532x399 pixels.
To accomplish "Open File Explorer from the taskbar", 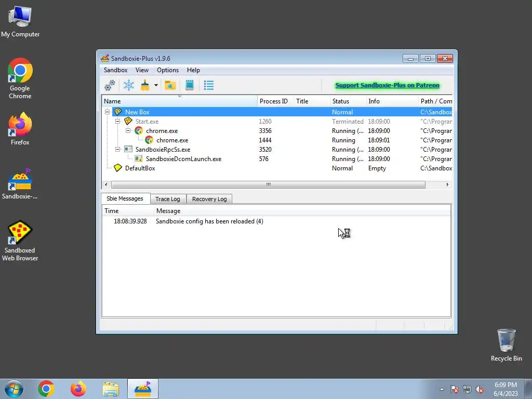I will (111, 389).
